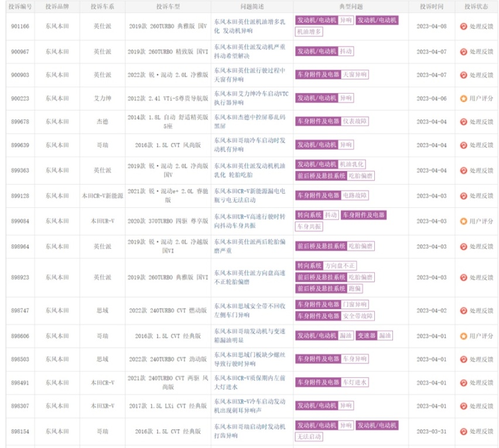Click the 投诉编号 column header

(20, 6)
